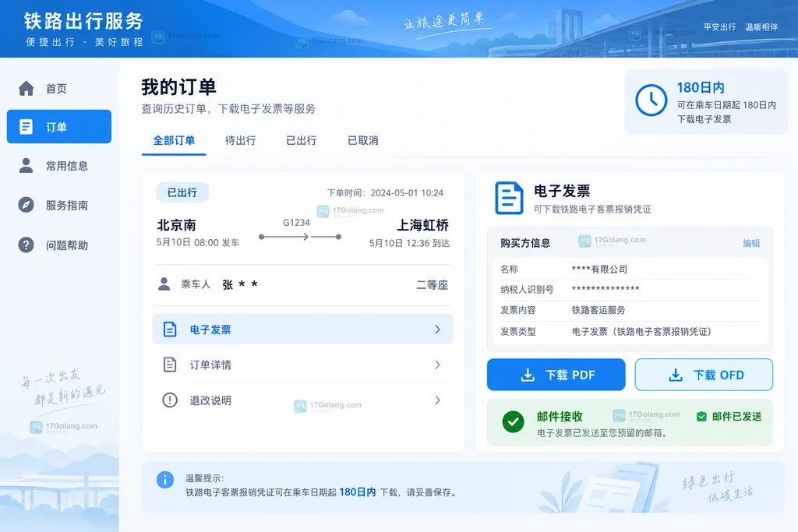This screenshot has width=798, height=532.
Task: Click the 铁路客运服务 invoice content value
Action: click(598, 310)
